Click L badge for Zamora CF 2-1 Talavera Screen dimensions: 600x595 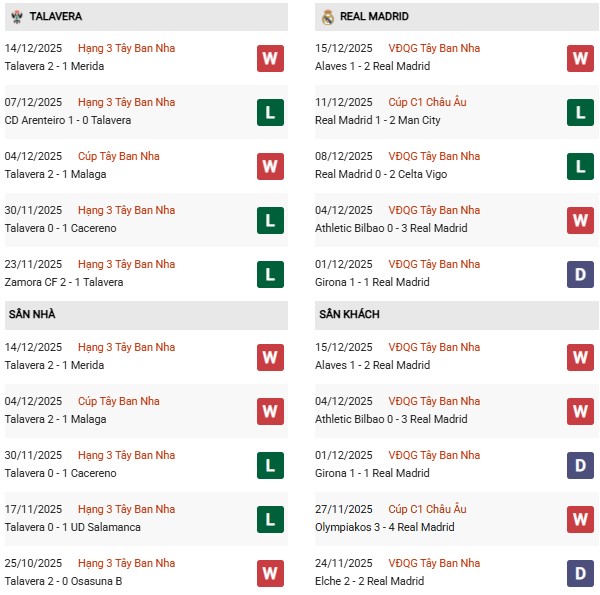(x=269, y=274)
